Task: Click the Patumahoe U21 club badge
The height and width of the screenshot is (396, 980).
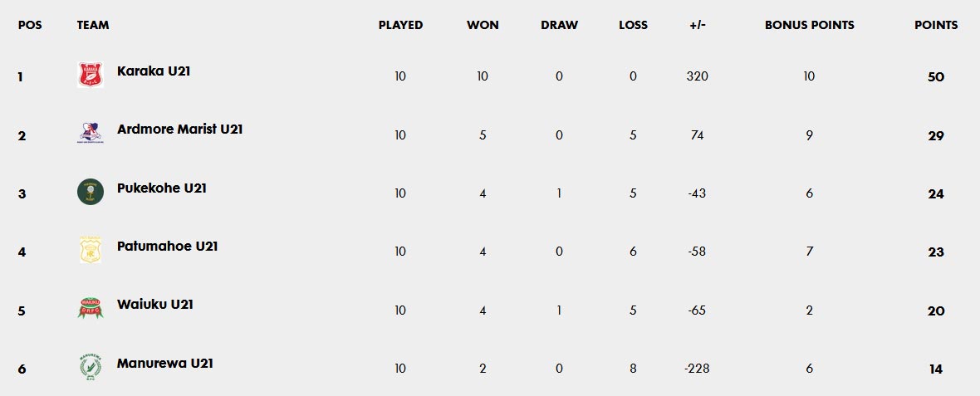Action: coord(90,250)
